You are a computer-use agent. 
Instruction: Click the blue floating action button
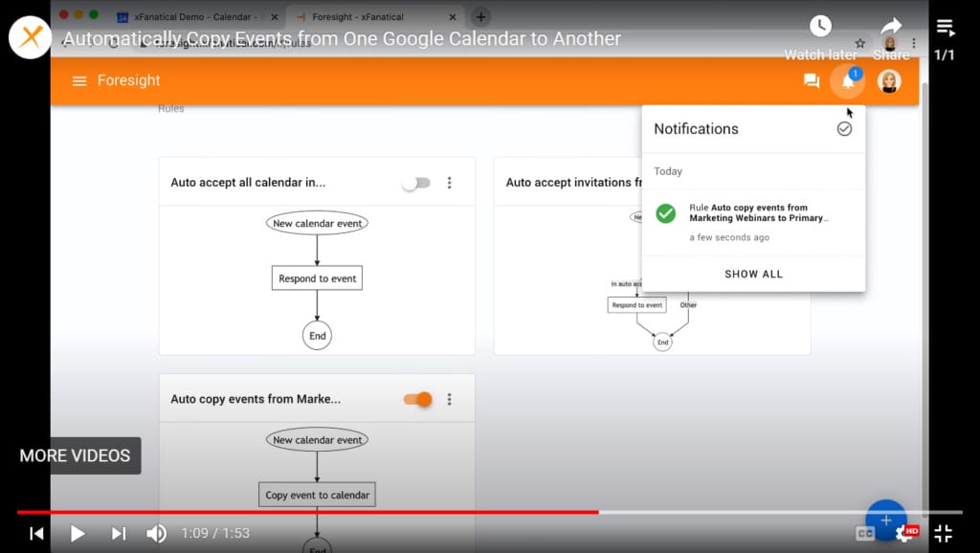[x=885, y=520]
